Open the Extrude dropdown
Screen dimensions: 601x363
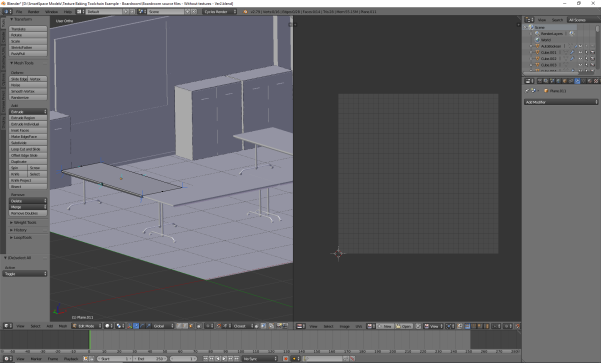click(x=28, y=112)
